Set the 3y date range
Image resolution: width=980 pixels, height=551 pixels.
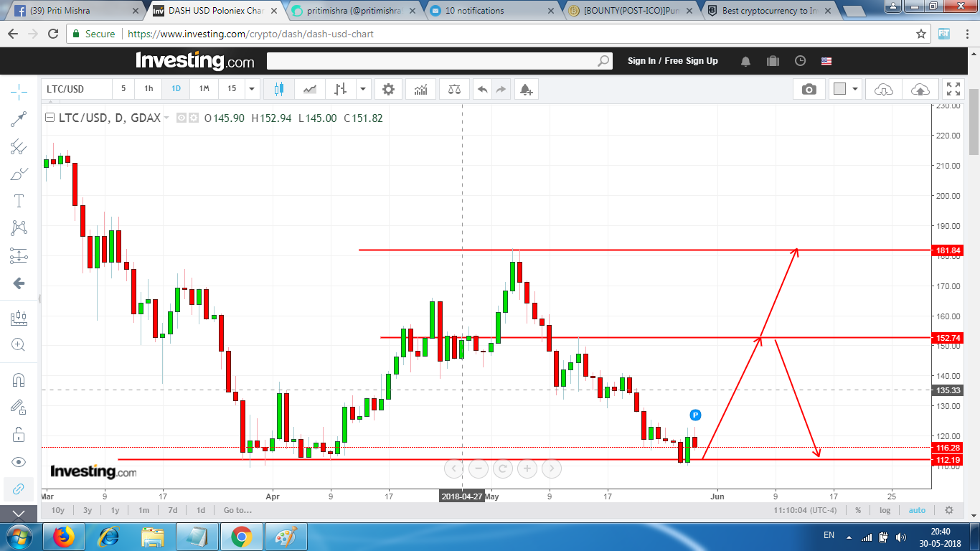(88, 510)
